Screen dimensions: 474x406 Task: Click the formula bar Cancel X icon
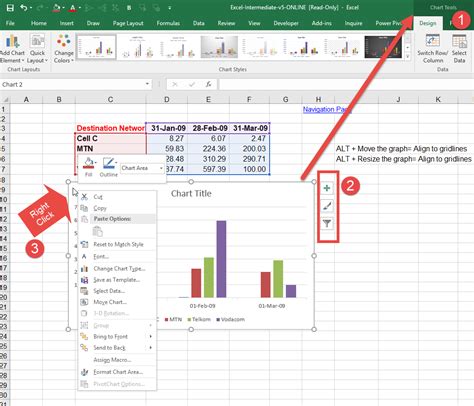tap(175, 84)
